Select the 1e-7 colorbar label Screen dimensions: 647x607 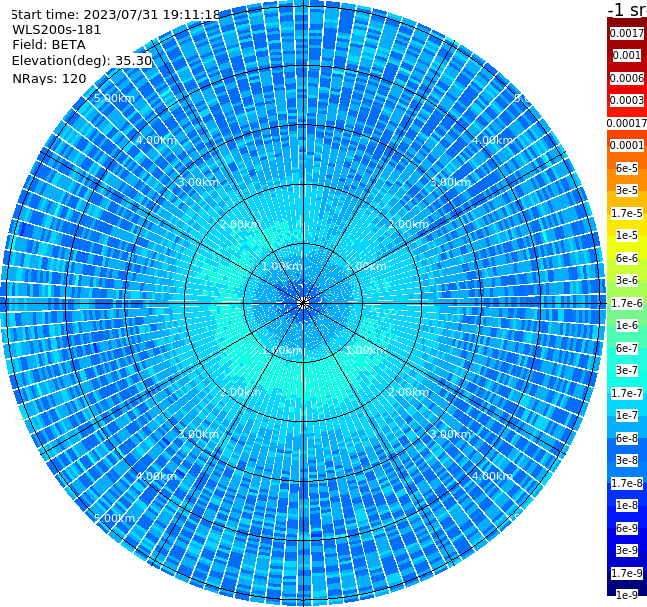(x=627, y=416)
